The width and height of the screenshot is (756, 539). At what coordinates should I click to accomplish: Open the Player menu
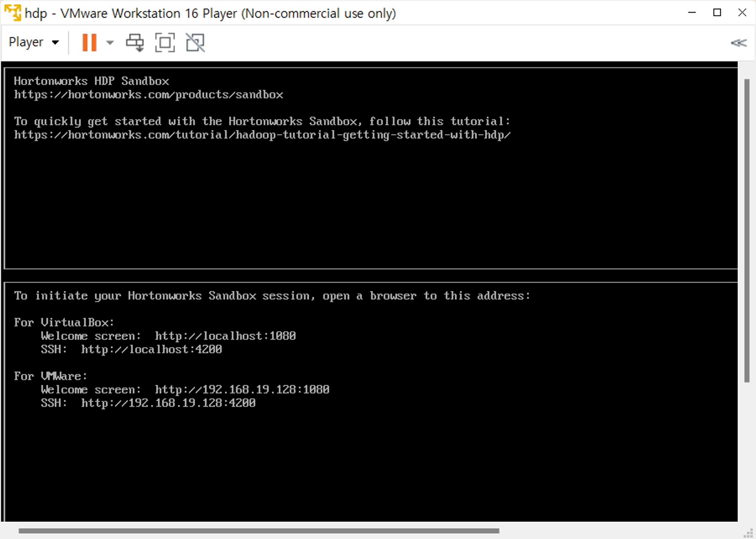[x=34, y=42]
